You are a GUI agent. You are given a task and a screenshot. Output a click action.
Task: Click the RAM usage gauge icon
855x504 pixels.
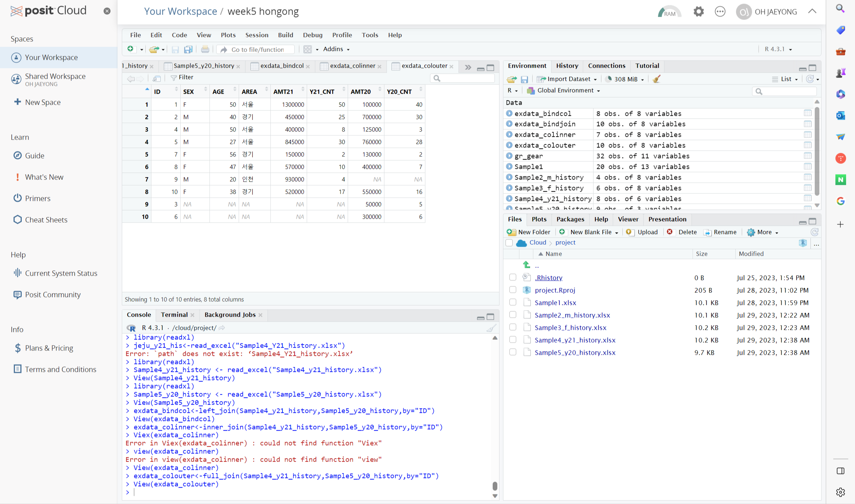(x=669, y=12)
